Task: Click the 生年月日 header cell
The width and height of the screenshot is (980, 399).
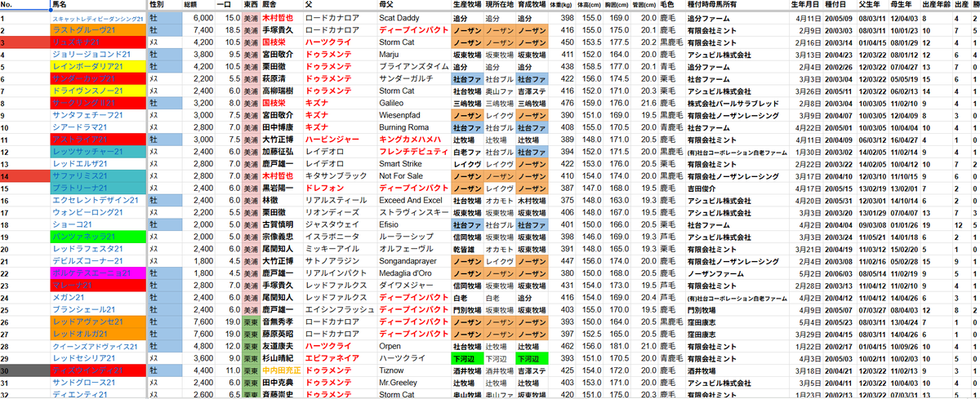Action: click(x=805, y=5)
